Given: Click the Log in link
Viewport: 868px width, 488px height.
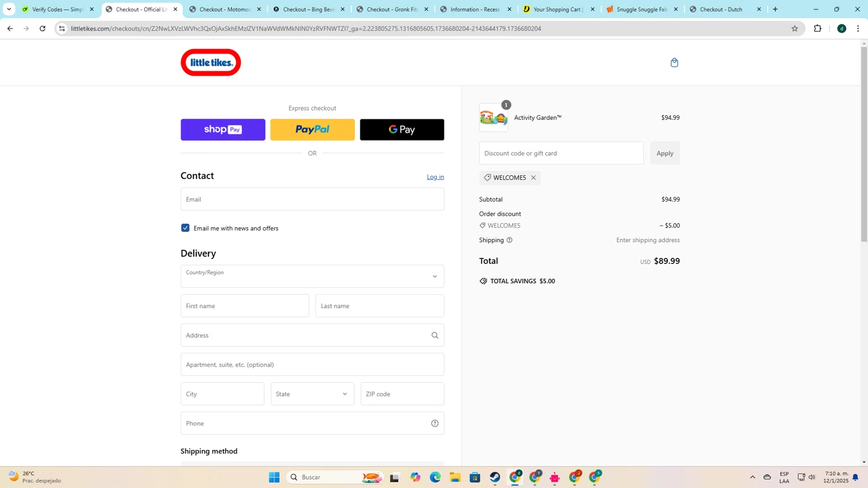Looking at the screenshot, I should click(x=435, y=177).
